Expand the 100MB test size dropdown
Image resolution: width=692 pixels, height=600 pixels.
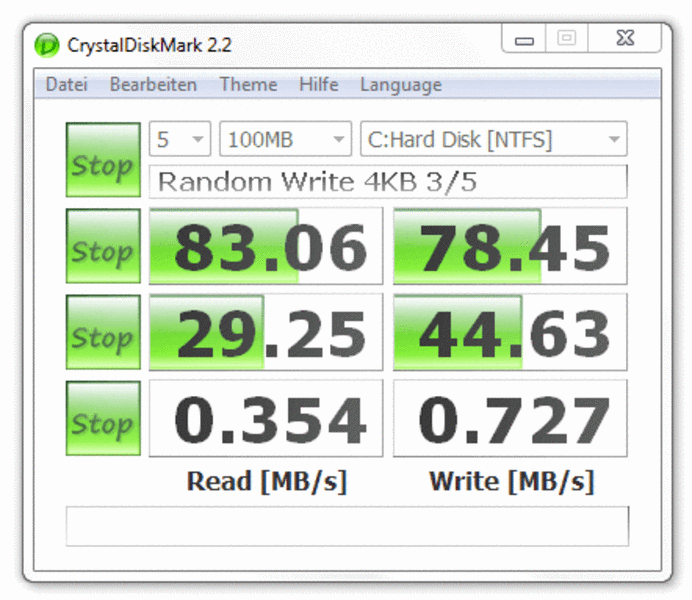coord(286,139)
